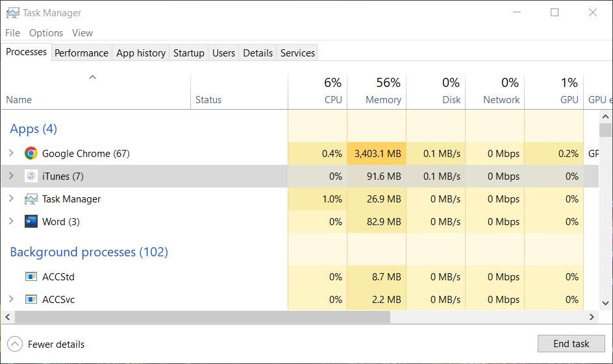Image resolution: width=613 pixels, height=364 pixels.
Task: Click the horizontal scrollbar right arrow
Action: click(592, 317)
